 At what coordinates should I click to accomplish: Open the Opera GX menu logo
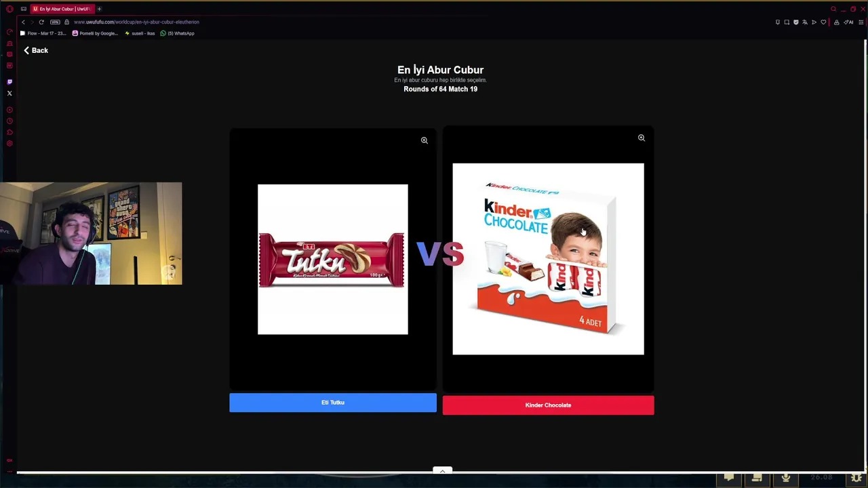9,9
